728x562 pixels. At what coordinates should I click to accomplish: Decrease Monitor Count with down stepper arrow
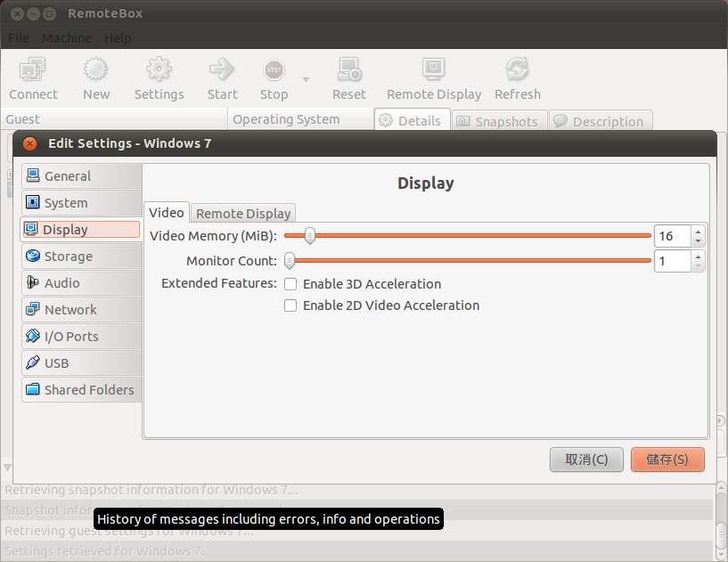pos(698,266)
